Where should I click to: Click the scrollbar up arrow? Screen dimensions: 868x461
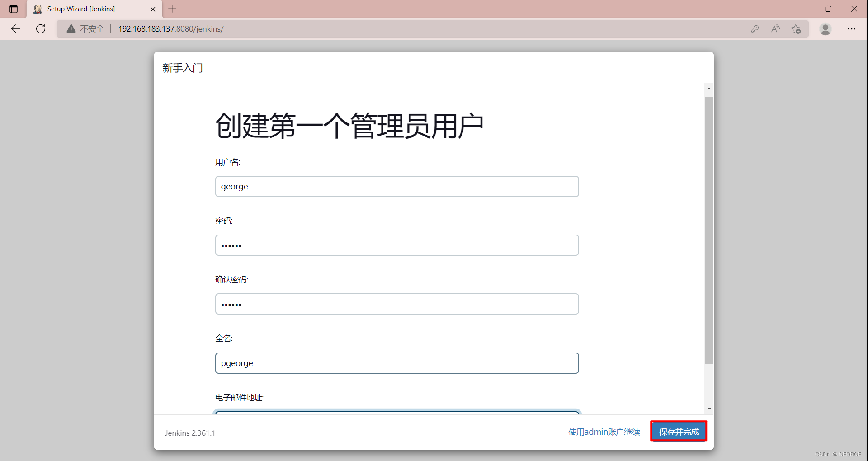[x=709, y=89]
